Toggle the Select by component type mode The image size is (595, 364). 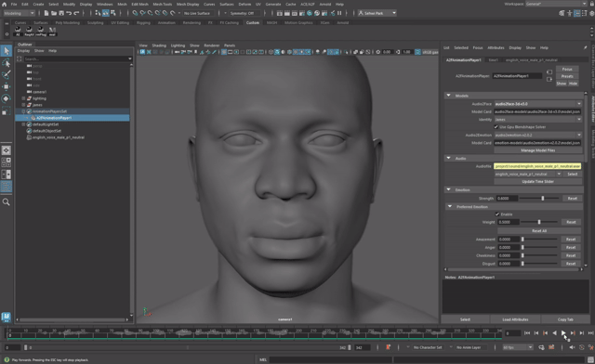[x=113, y=13]
